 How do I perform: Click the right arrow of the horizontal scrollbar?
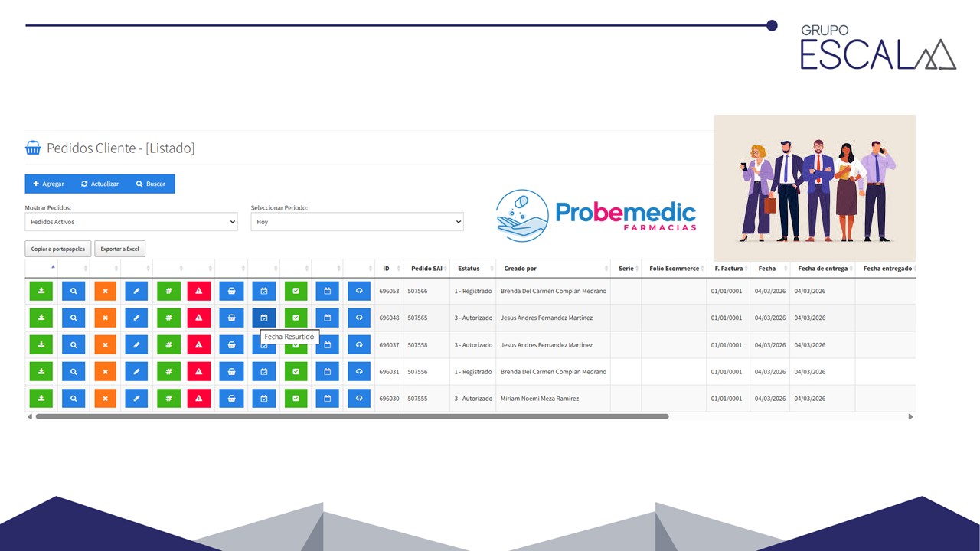(910, 417)
